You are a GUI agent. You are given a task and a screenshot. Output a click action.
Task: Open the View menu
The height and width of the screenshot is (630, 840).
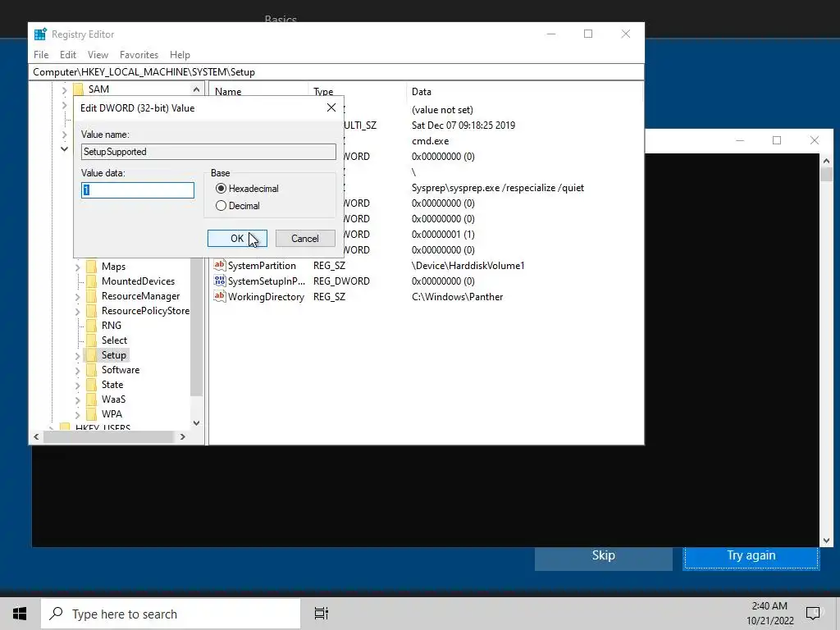coord(98,55)
